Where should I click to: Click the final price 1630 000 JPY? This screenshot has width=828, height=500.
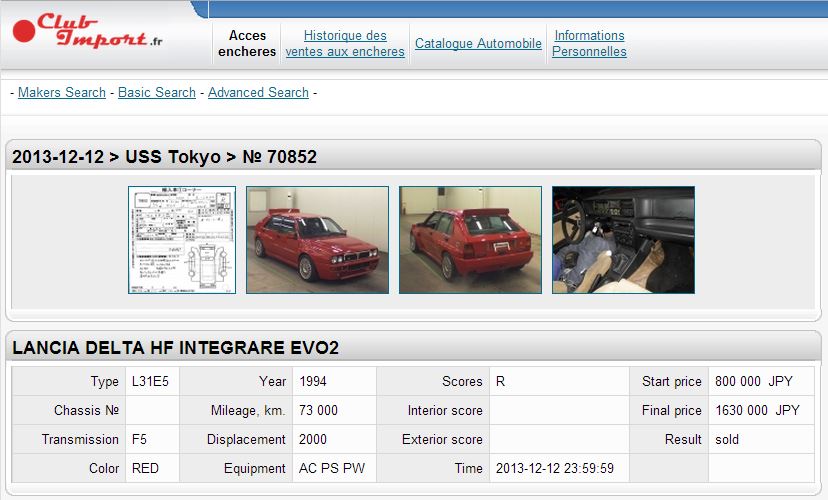755,410
